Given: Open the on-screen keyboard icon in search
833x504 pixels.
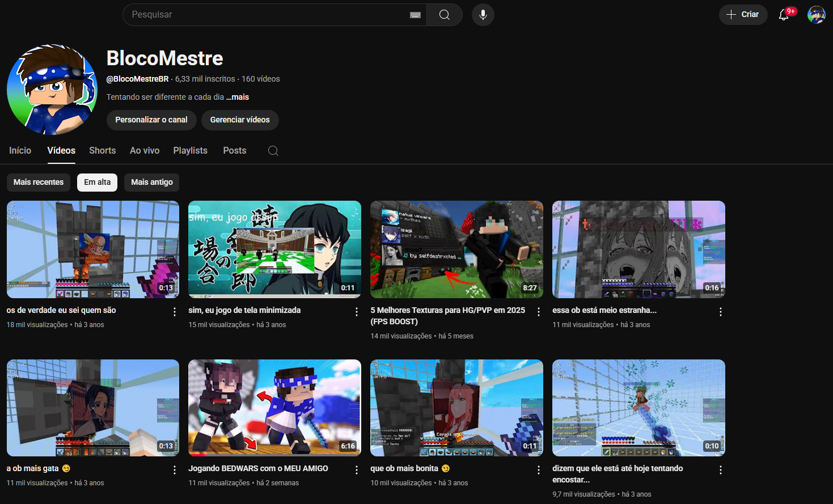Looking at the screenshot, I should click(415, 15).
